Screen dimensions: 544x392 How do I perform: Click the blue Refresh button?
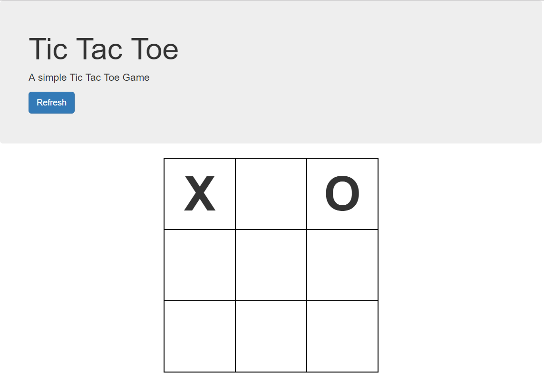(x=51, y=103)
